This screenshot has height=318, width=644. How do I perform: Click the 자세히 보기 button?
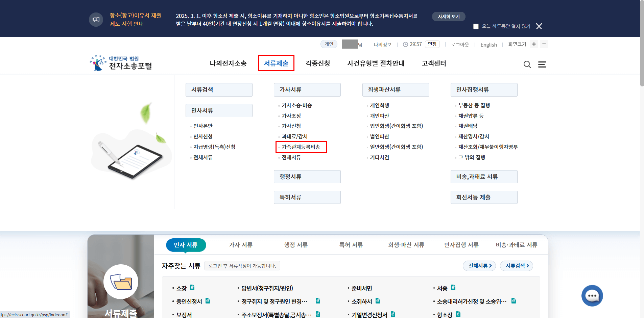point(449,16)
